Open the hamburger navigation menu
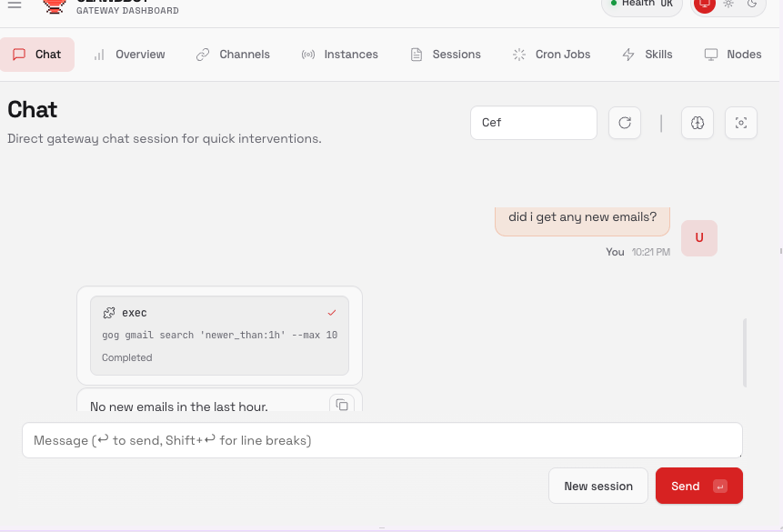This screenshot has height=532, width=783. (14, 6)
